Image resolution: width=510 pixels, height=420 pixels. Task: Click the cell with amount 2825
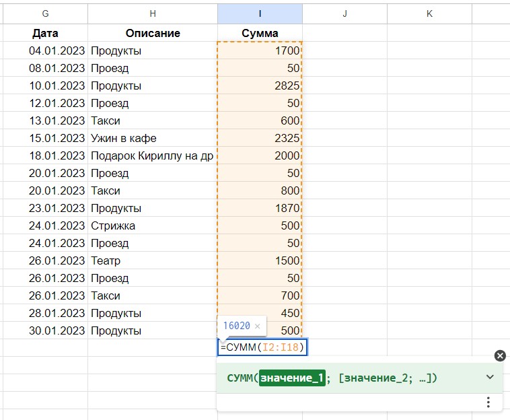(x=260, y=85)
